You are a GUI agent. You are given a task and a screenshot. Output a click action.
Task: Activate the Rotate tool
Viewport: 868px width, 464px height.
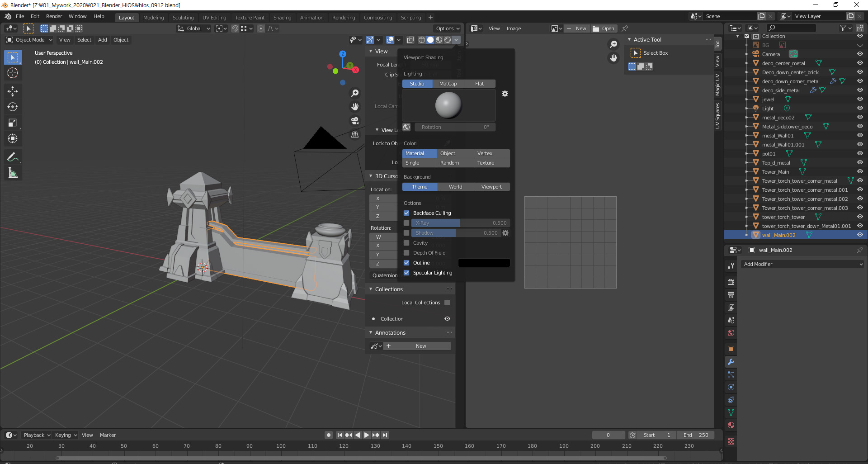pos(13,107)
